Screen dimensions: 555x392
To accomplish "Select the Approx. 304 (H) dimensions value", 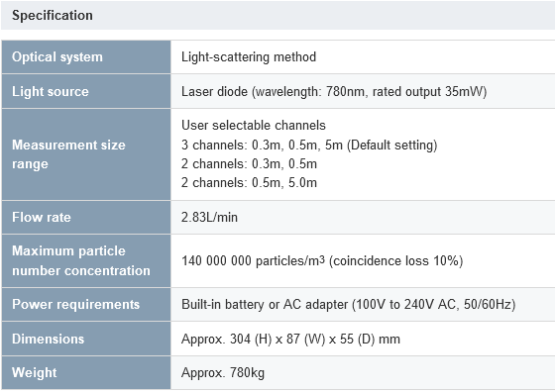I will coord(290,339).
